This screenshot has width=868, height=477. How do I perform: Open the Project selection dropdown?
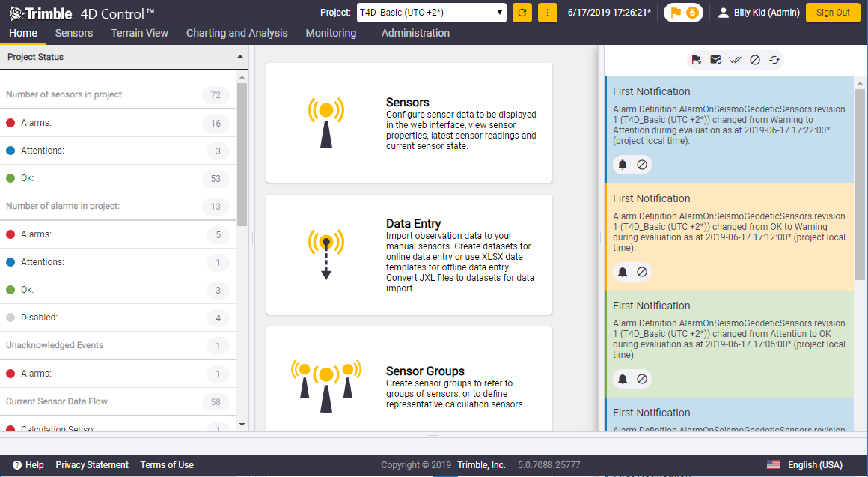point(432,13)
